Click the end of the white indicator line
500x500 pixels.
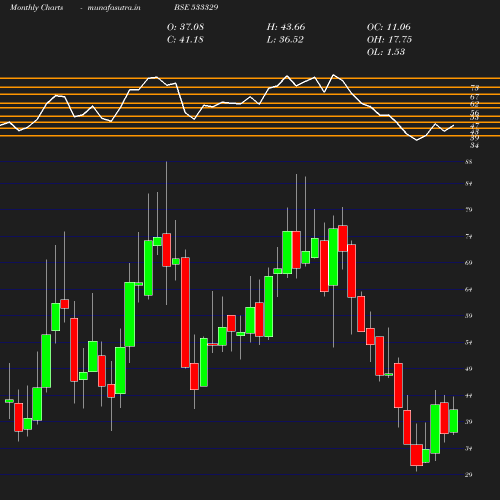(x=453, y=126)
